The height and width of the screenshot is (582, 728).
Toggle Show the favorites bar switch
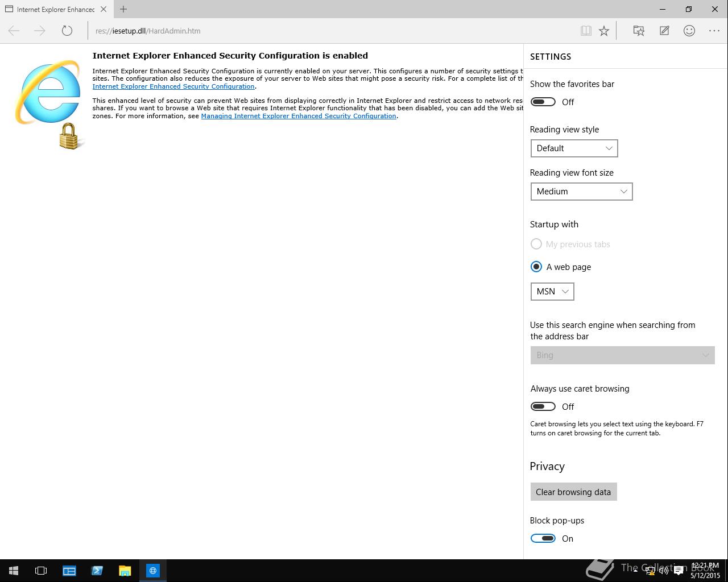click(x=543, y=102)
